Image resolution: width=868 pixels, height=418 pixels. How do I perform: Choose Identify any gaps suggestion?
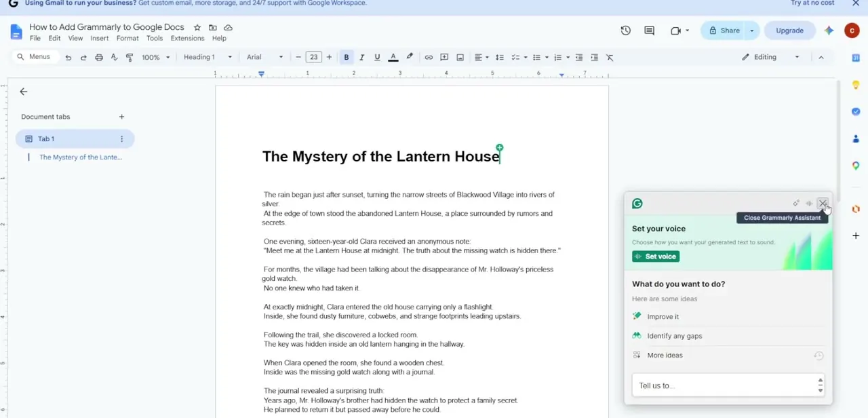(x=674, y=336)
